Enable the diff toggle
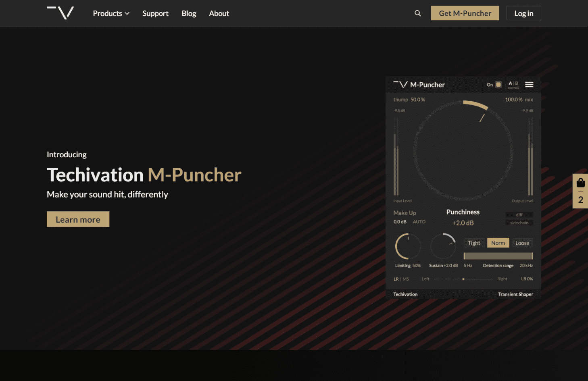Viewport: 588px width, 381px height. pos(519,215)
